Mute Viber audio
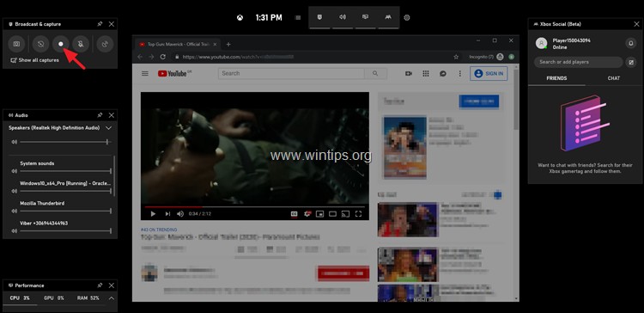This screenshot has width=644, height=313. (15, 231)
